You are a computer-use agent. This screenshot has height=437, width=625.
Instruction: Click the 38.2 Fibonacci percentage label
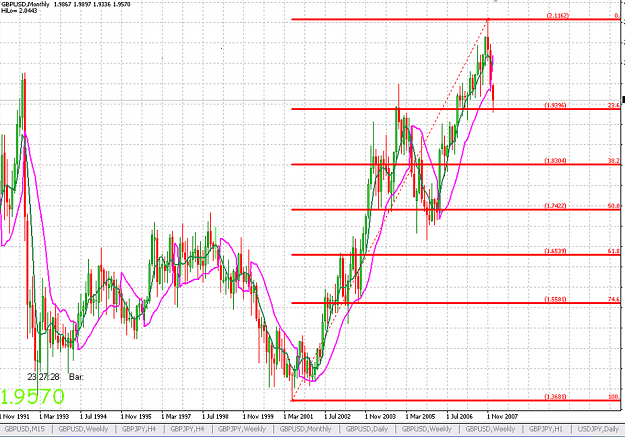[614, 161]
